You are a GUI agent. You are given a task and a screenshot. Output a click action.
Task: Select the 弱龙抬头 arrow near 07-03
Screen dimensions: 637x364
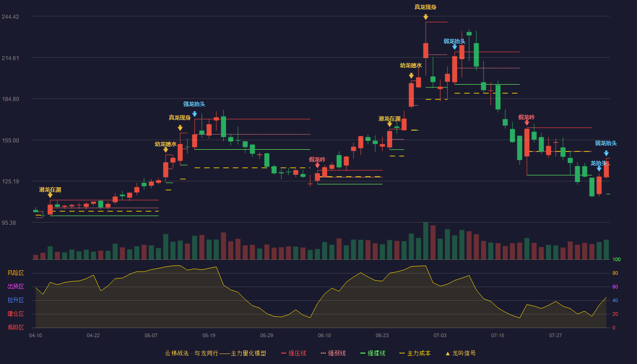[455, 47]
